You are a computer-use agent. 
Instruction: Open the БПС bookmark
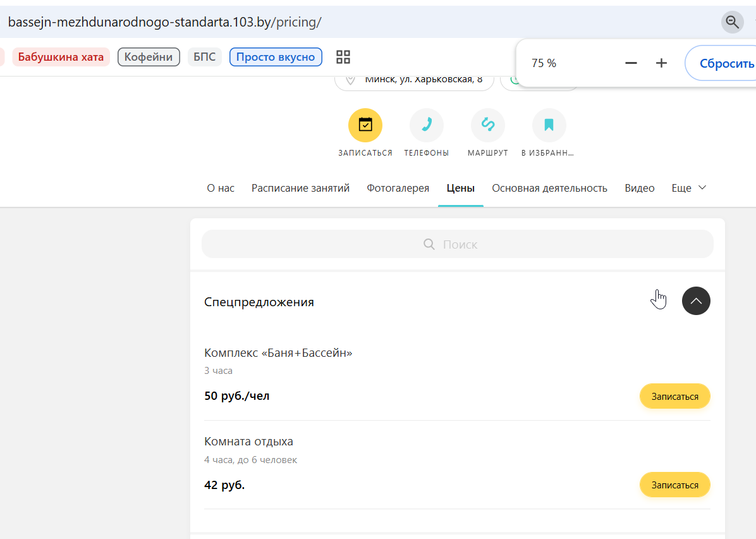[x=204, y=57]
